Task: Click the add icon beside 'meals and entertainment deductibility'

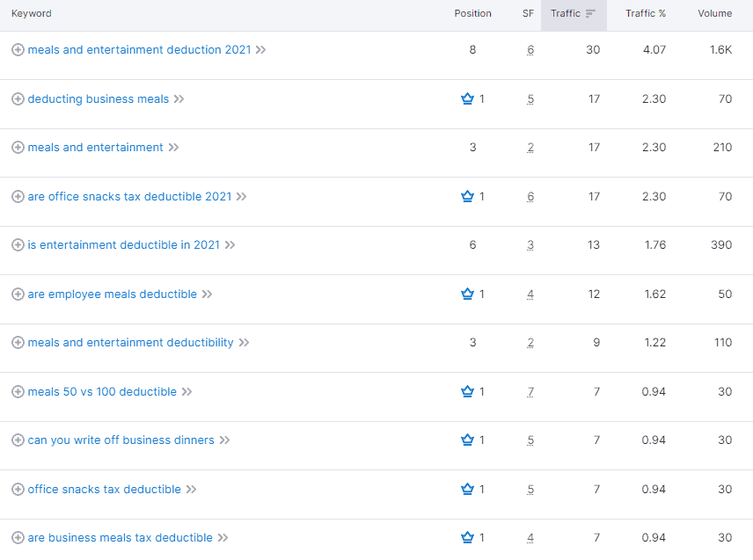Action: pos(17,342)
